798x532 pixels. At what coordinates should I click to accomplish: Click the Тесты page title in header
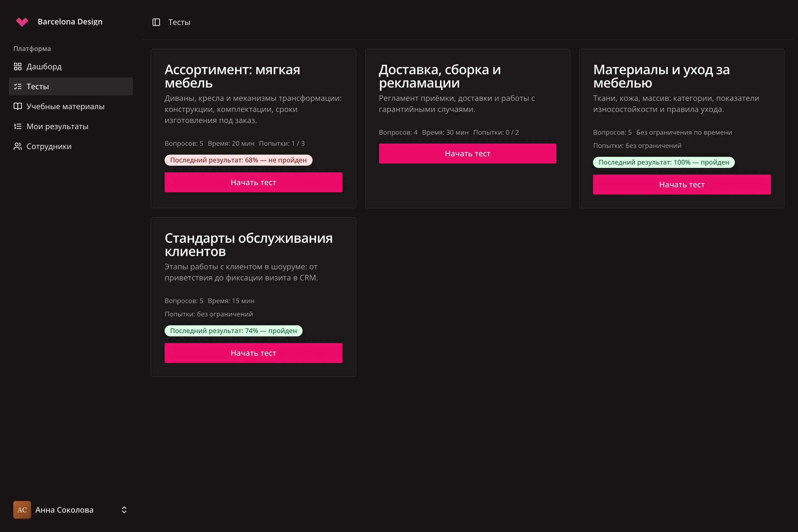coord(179,22)
